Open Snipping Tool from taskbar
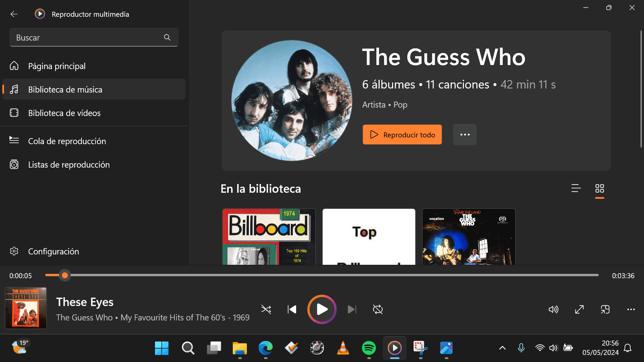This screenshot has height=362, width=644. [421, 348]
